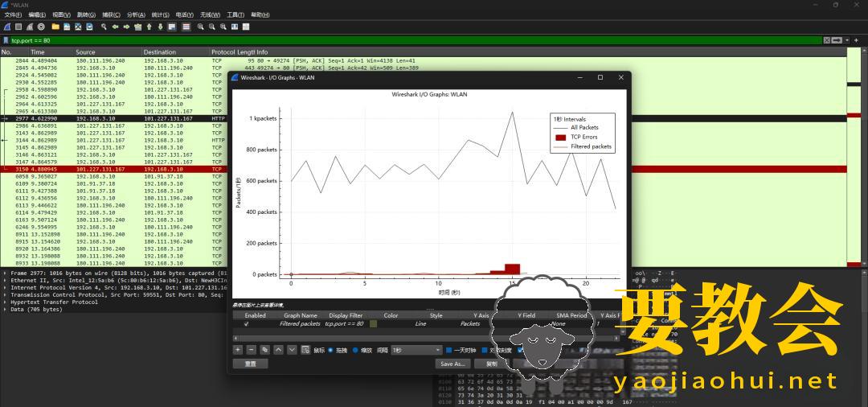Screen dimensions: 868x407
Task: Restart the current capture from toolbar
Action: coord(30,27)
